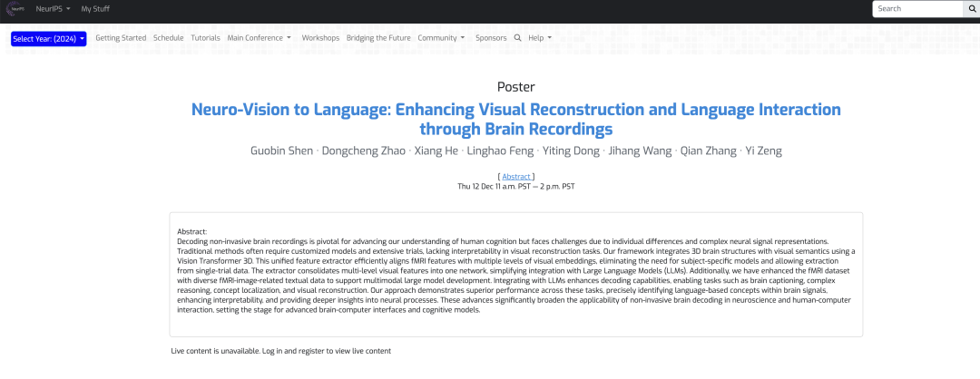Image resolution: width=980 pixels, height=379 pixels.
Task: Click the magnifier button beside the search box
Action: (971, 9)
